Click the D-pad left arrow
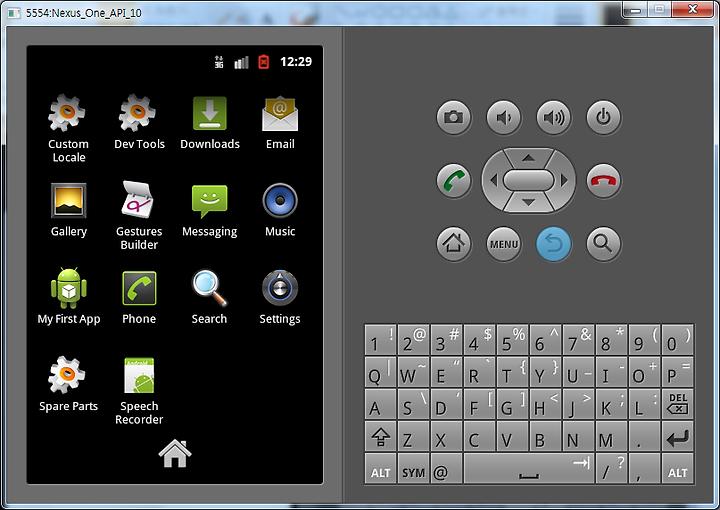Screen dimensions: 720x510 [494, 180]
